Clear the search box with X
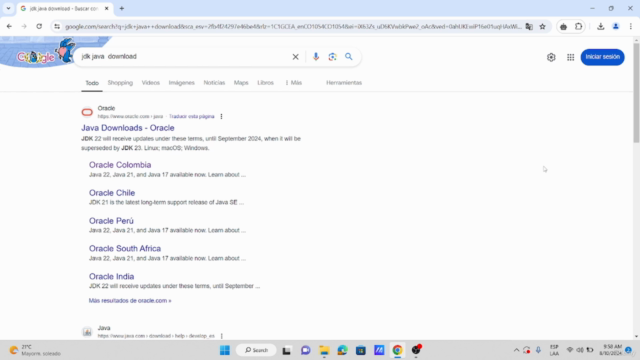 pos(296,57)
